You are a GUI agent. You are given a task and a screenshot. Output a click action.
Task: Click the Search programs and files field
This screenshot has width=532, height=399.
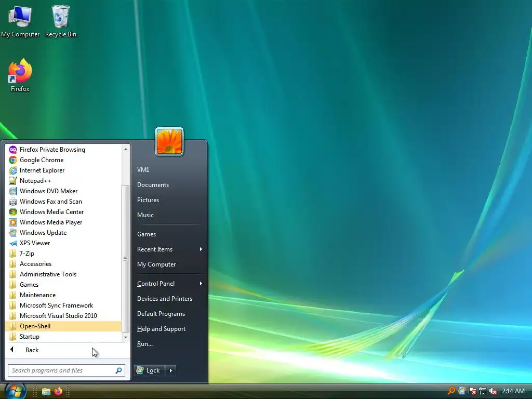point(66,370)
